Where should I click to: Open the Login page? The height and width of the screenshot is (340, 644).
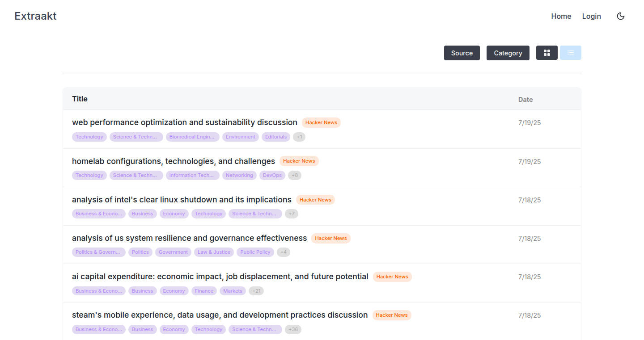coord(592,16)
